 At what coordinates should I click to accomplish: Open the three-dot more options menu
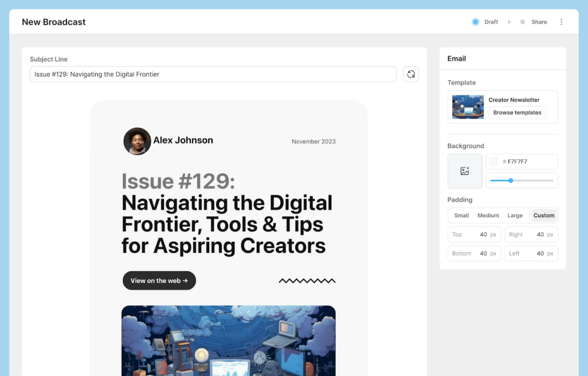561,22
